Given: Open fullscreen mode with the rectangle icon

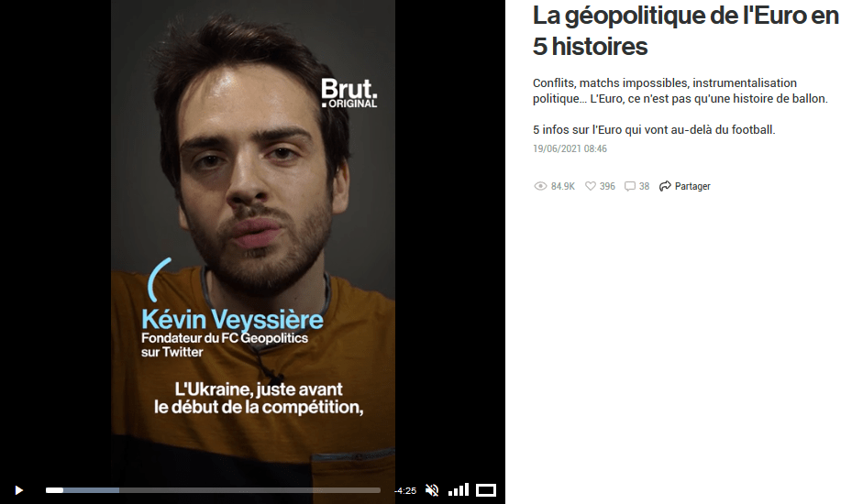Looking at the screenshot, I should pyautogui.click(x=486, y=490).
